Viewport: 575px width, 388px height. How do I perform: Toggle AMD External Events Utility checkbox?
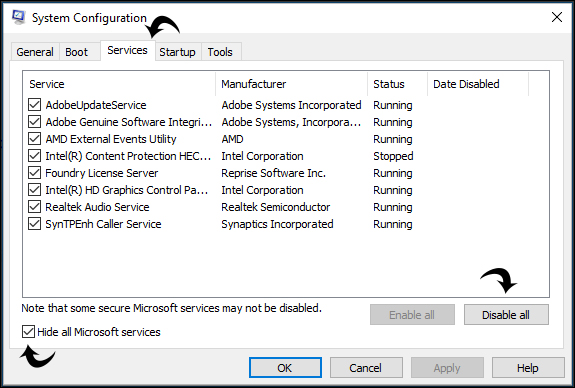tap(34, 139)
